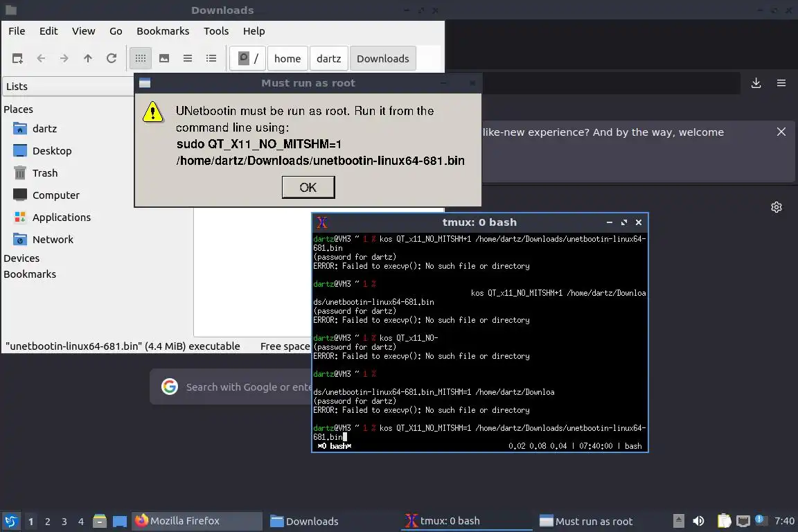Click the icon at the left of the dialog title bar

(x=145, y=83)
